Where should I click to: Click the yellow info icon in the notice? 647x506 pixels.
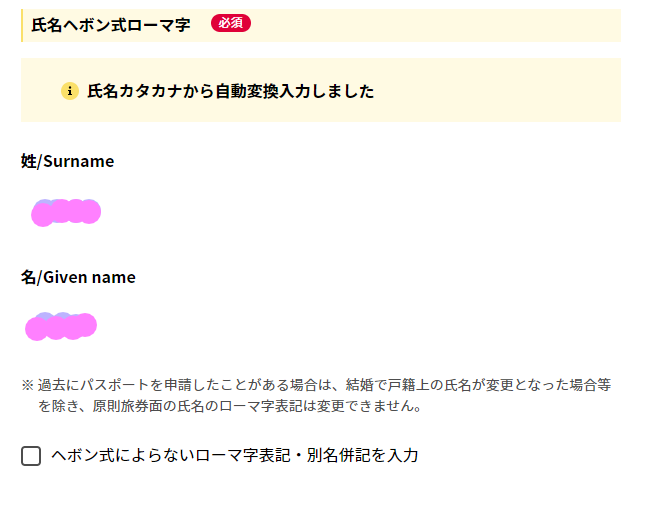tap(70, 91)
